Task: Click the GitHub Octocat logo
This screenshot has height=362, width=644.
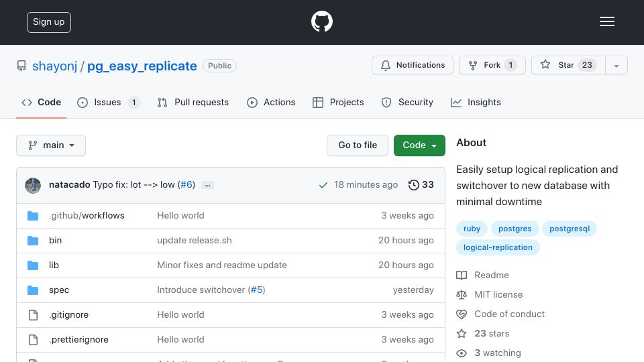Action: pyautogui.click(x=321, y=21)
